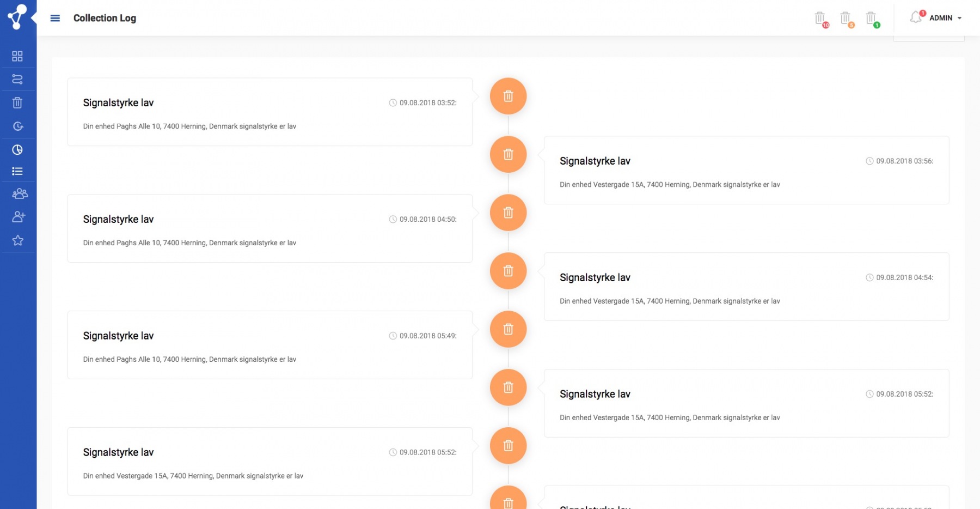Screen dimensions: 980x509
Task: Click the bin icon with green 1 badge
Action: click(x=871, y=19)
